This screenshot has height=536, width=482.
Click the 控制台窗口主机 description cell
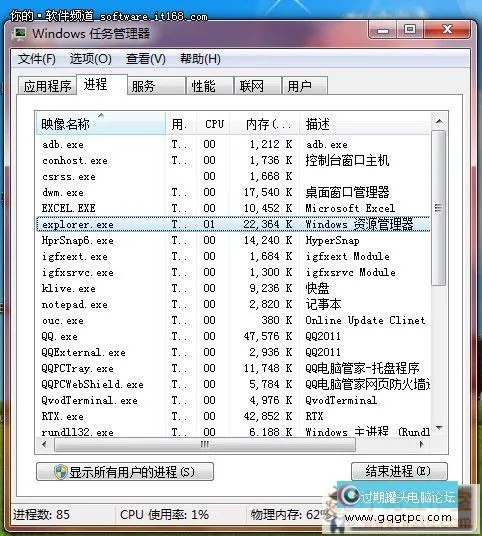(347, 160)
